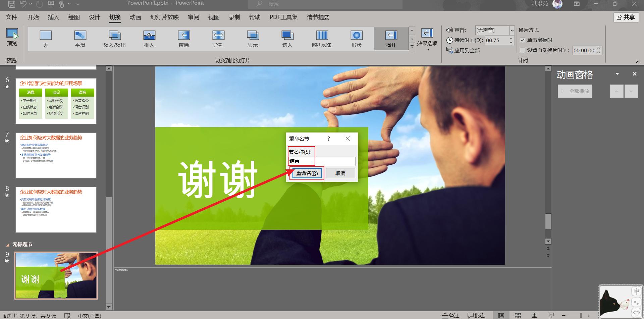Viewport: 644px width, 319px height.
Task: Pick the 推入 Push transition
Action: (x=149, y=39)
